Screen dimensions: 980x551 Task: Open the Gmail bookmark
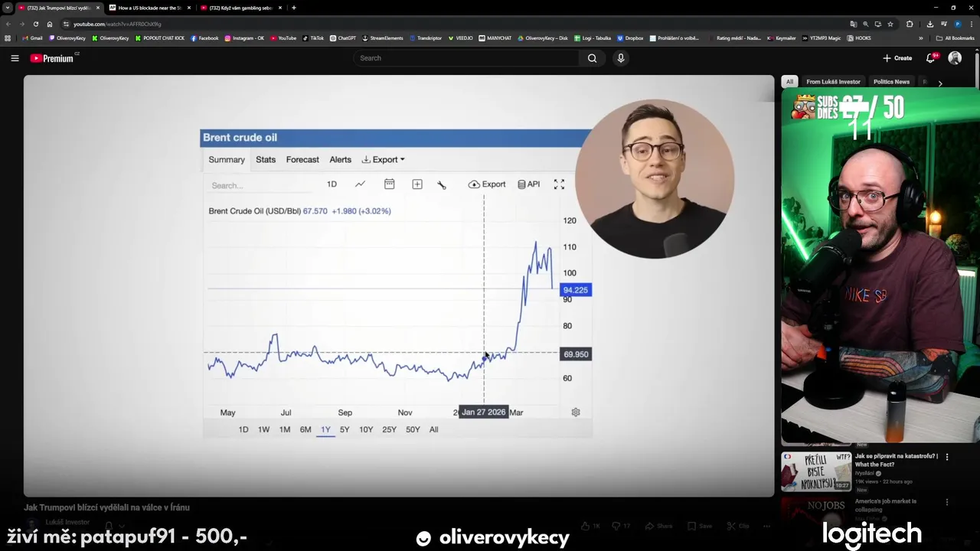coord(32,38)
